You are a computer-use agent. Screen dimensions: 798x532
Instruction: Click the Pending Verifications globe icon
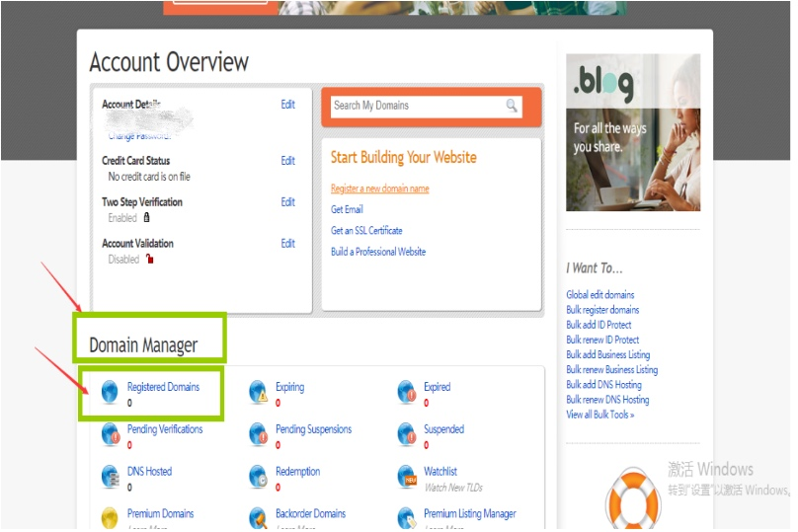110,434
